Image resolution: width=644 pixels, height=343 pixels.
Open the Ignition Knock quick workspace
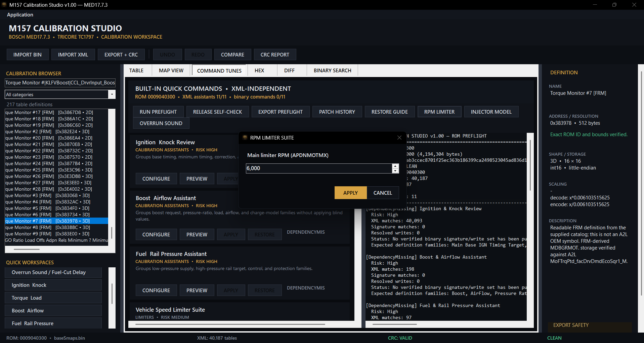(x=53, y=285)
